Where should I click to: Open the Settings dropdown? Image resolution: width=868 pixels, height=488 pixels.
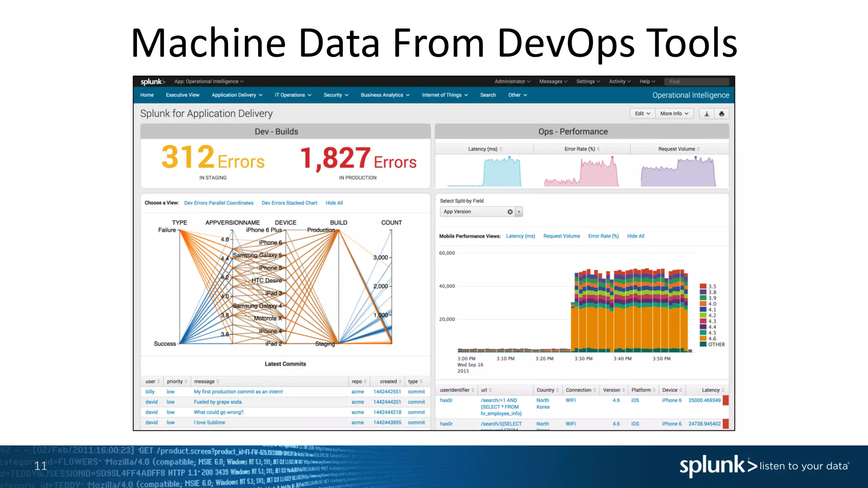[x=588, y=81]
